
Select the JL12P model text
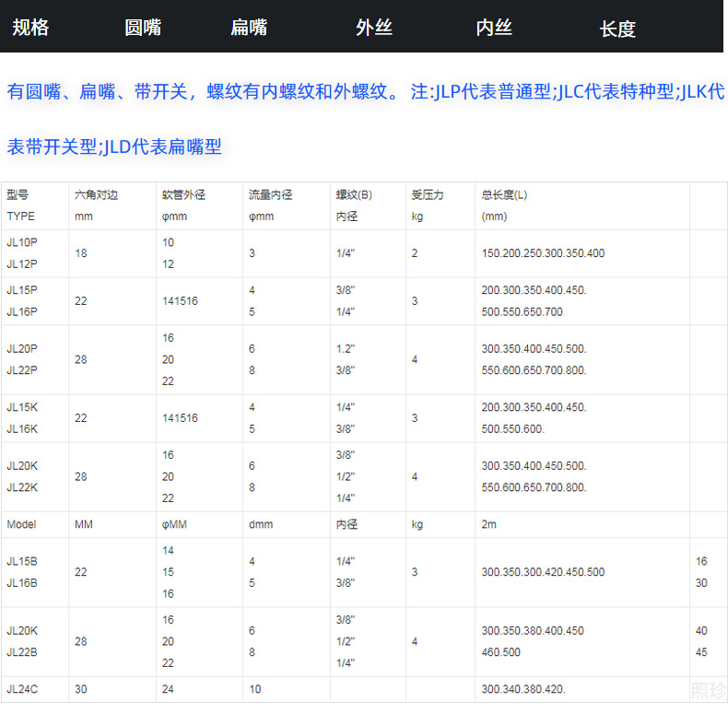point(22,264)
